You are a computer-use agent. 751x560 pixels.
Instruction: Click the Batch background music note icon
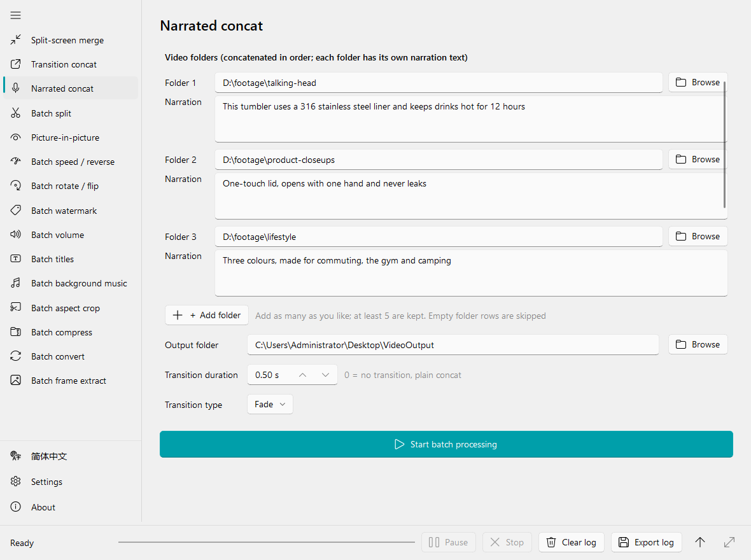click(15, 283)
